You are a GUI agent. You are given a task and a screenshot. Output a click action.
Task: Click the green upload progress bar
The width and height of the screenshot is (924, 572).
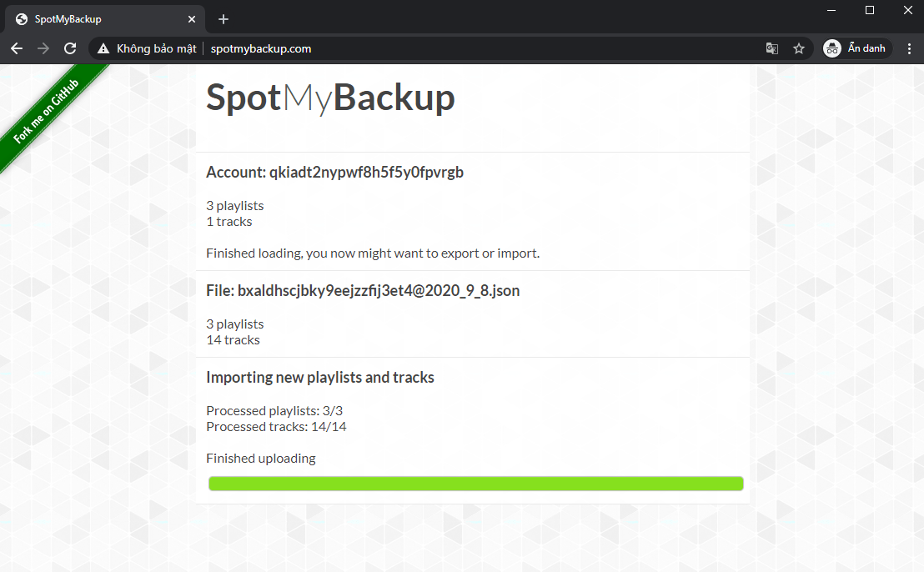pos(475,484)
